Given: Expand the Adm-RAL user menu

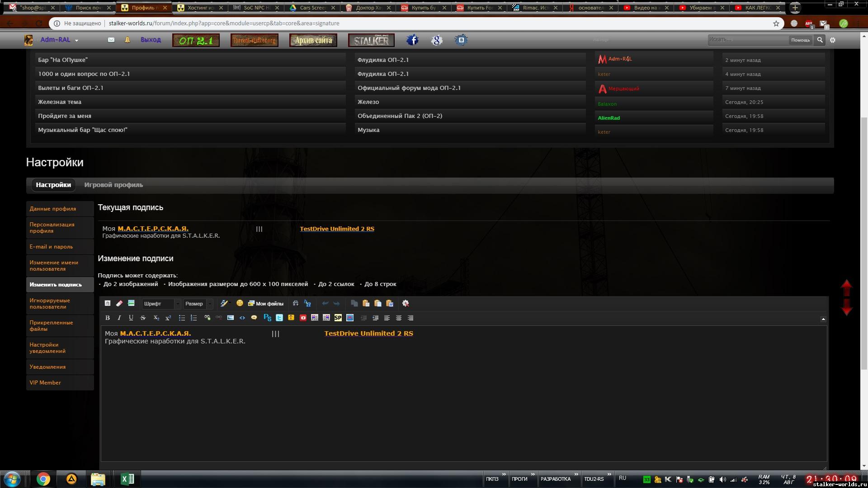Looking at the screenshot, I should [x=59, y=40].
